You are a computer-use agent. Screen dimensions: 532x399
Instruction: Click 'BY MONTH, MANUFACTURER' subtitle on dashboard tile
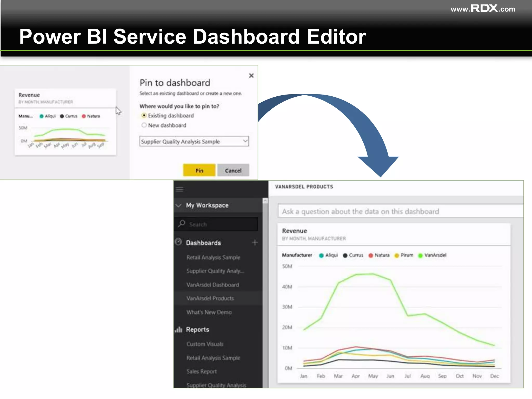[x=314, y=238]
